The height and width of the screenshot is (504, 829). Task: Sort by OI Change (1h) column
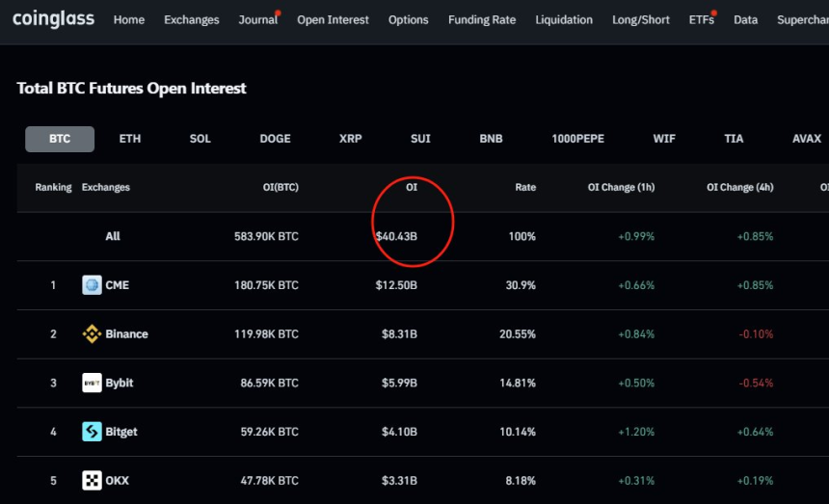point(621,188)
